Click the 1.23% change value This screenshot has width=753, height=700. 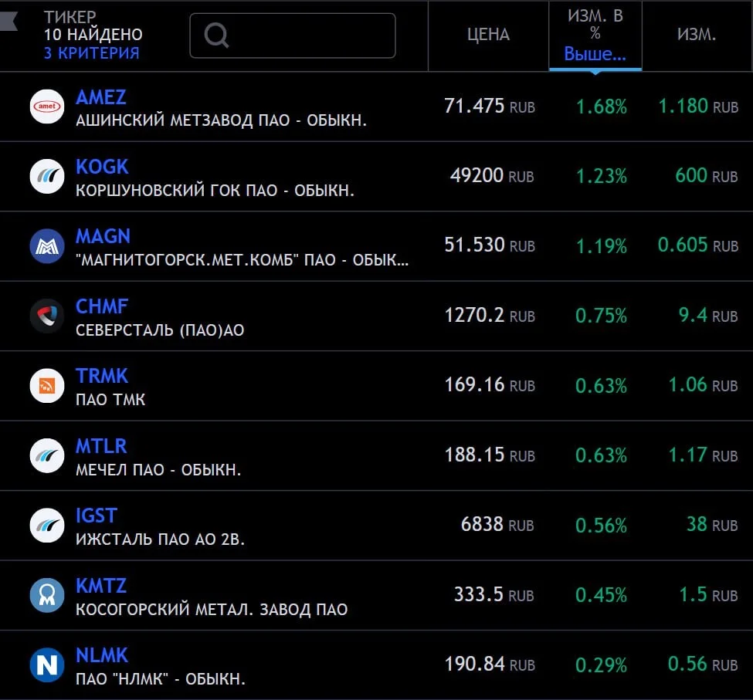point(602,176)
